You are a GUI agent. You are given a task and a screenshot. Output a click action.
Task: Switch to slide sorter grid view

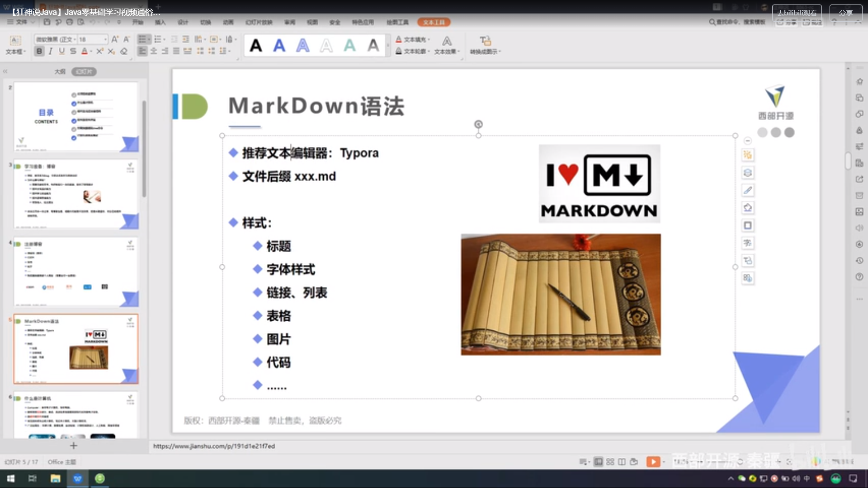610,461
